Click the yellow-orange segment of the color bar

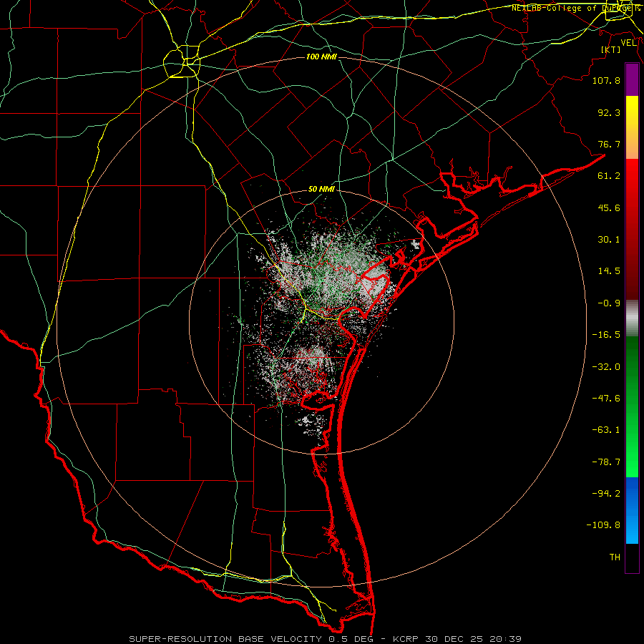coord(632,127)
